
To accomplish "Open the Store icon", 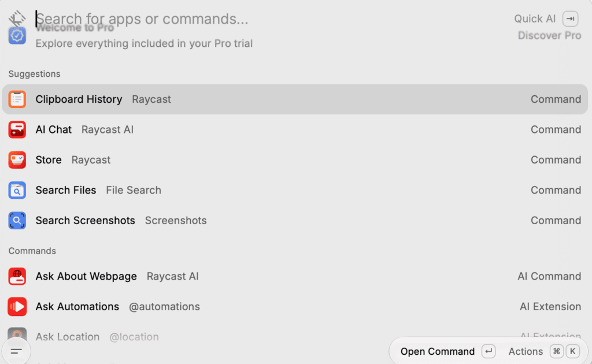I will coord(17,160).
